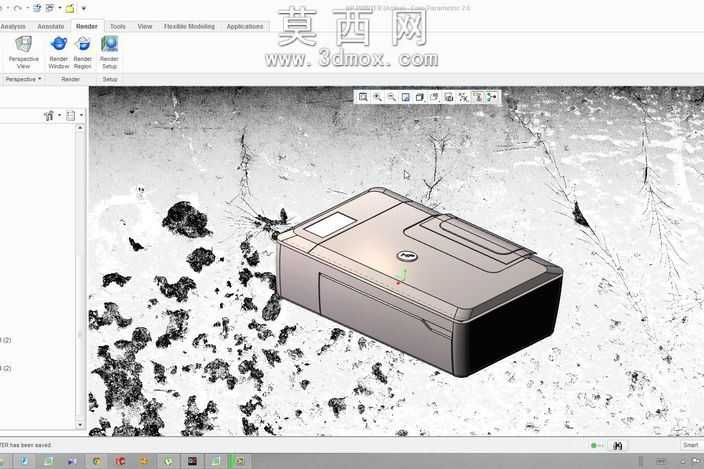The image size is (704, 469).
Task: Open Named Views list in graphics toolbar
Action: click(434, 97)
